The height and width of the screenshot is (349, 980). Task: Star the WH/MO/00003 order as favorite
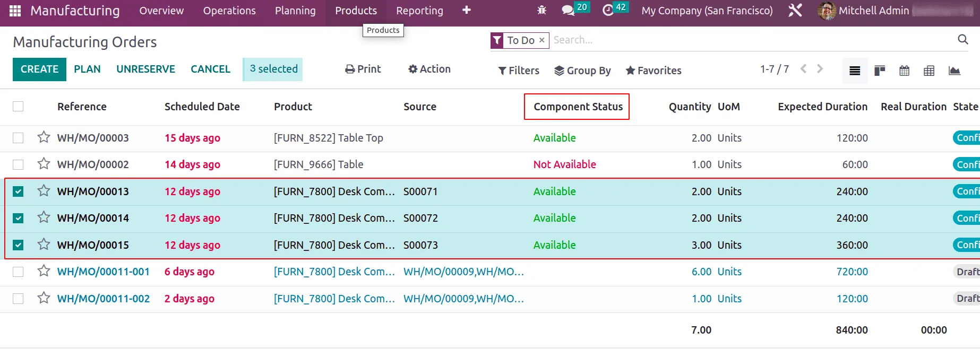tap(44, 138)
